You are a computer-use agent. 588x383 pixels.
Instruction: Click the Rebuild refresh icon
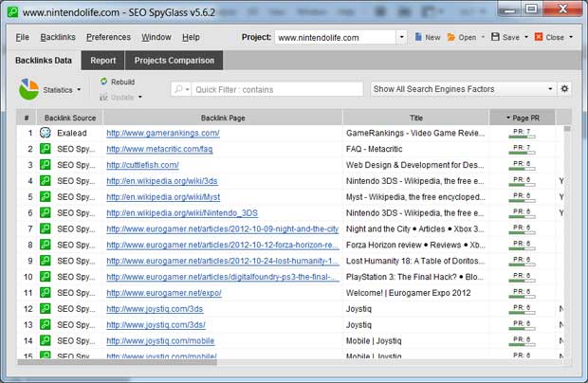pos(104,82)
